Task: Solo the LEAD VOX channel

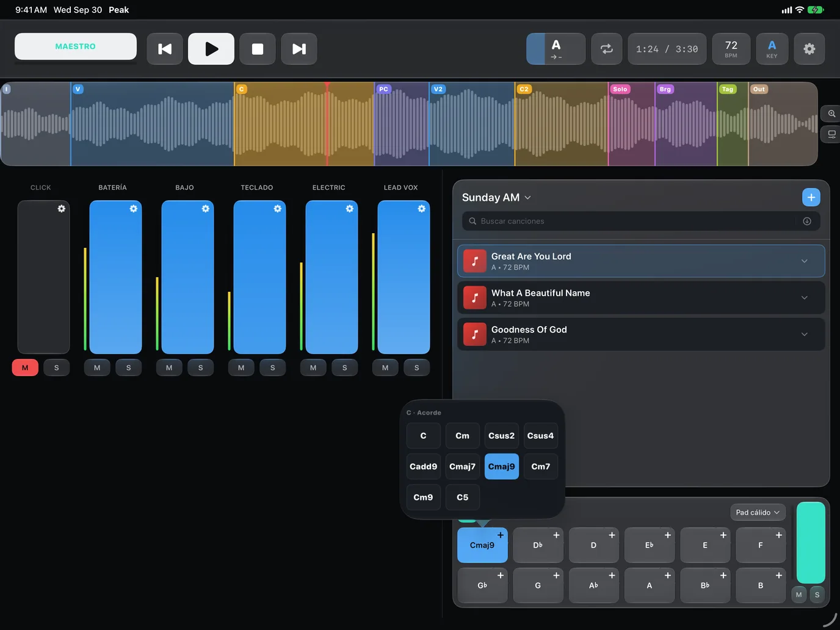Action: point(417,367)
